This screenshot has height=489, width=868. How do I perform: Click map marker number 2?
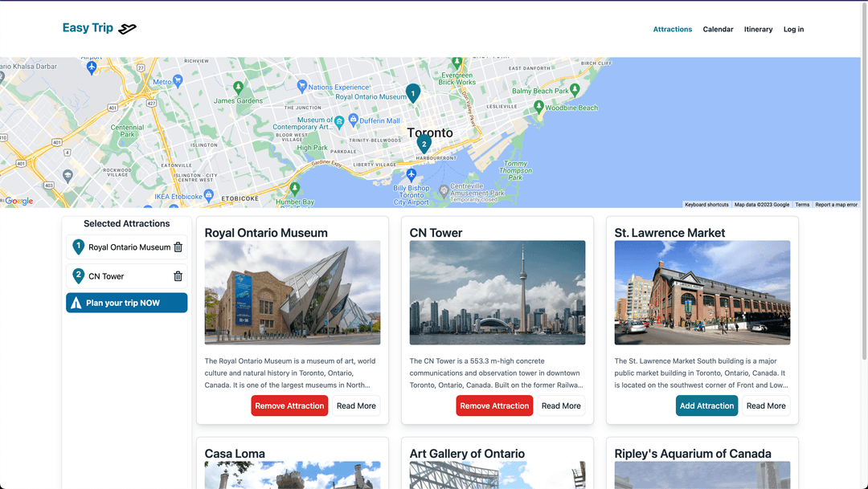(424, 144)
